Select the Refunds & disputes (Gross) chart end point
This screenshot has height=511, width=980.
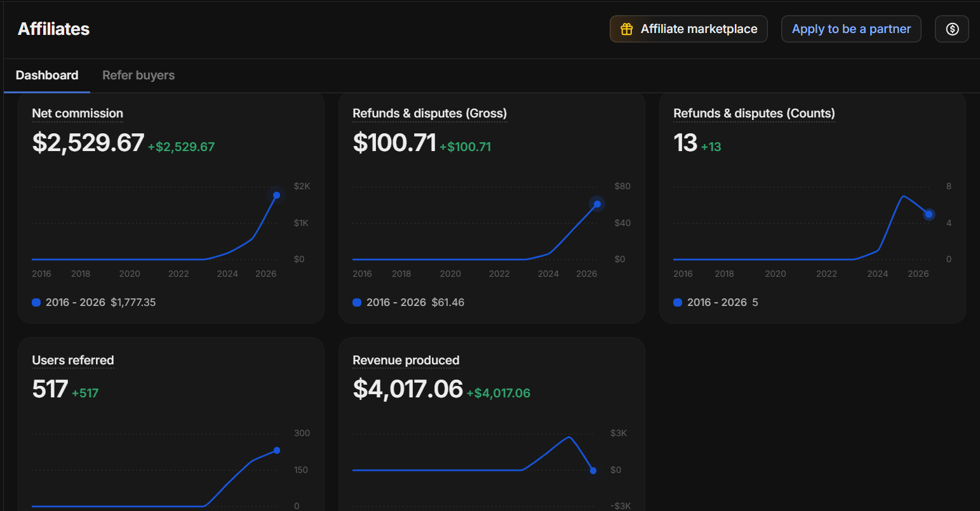point(597,204)
